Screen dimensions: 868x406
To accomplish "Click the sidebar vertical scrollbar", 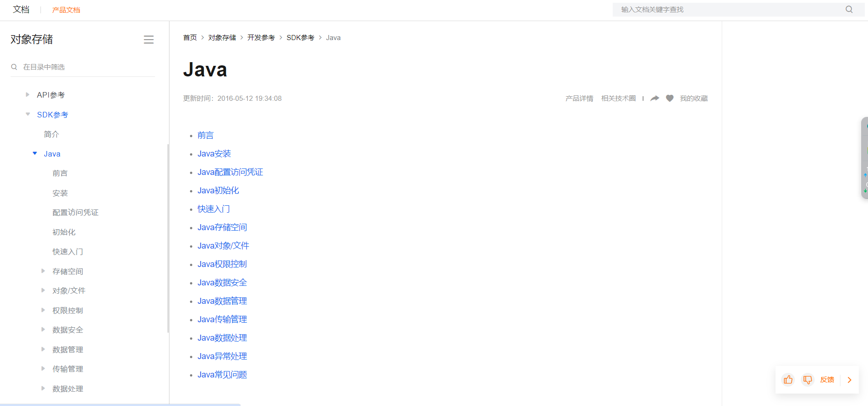I will (x=168, y=238).
